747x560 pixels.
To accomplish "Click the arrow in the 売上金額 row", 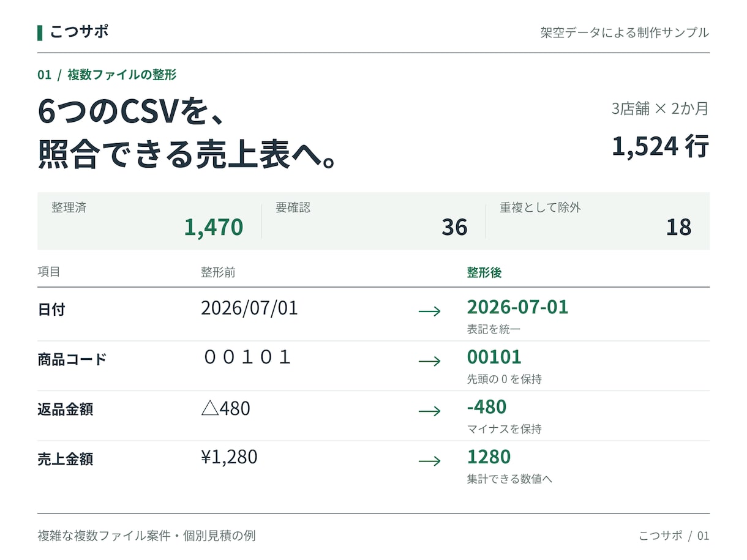I will (x=429, y=461).
